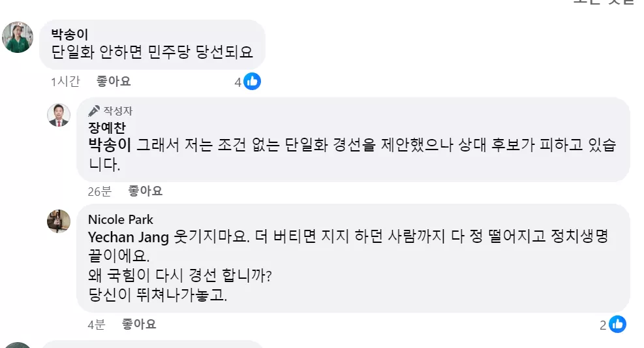Like 장예찬's reply with 좋아요
This screenshot has height=348, width=644.
146,191
